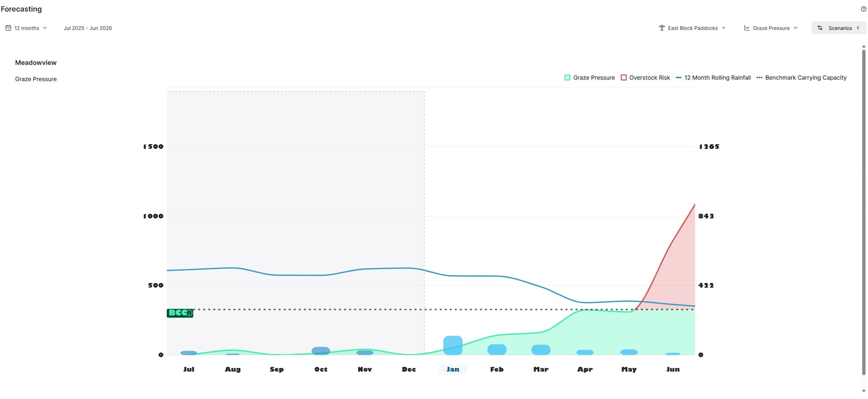
Task: Click the help question mark icon
Action: pyautogui.click(x=863, y=9)
